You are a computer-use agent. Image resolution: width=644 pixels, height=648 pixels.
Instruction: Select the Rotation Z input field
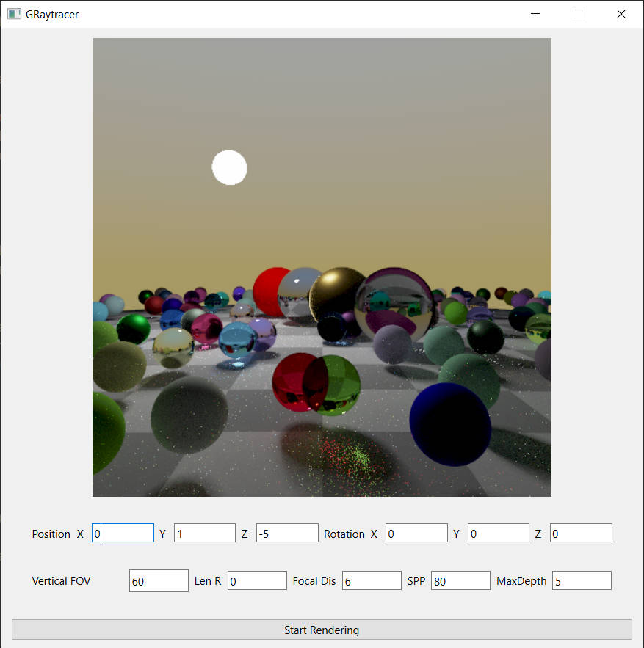coord(580,534)
